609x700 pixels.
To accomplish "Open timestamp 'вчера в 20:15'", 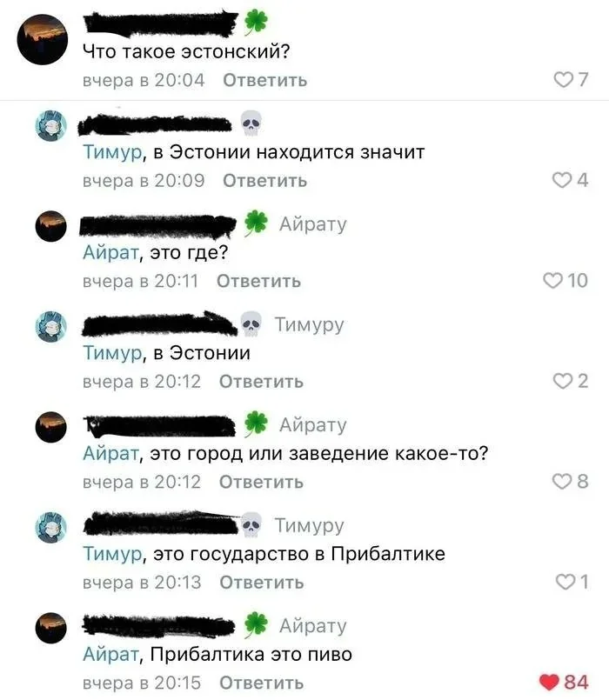I will pos(142,683).
